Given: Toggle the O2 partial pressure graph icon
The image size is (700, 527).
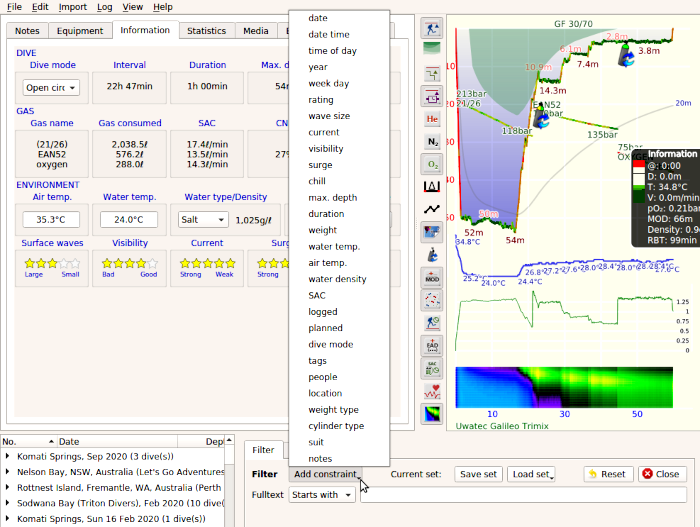Looking at the screenshot, I should pos(432,163).
